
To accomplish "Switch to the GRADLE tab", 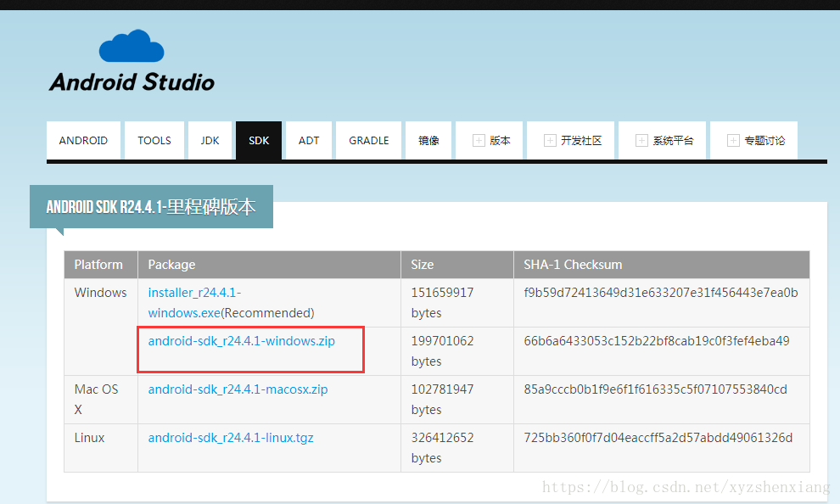I will tap(368, 140).
